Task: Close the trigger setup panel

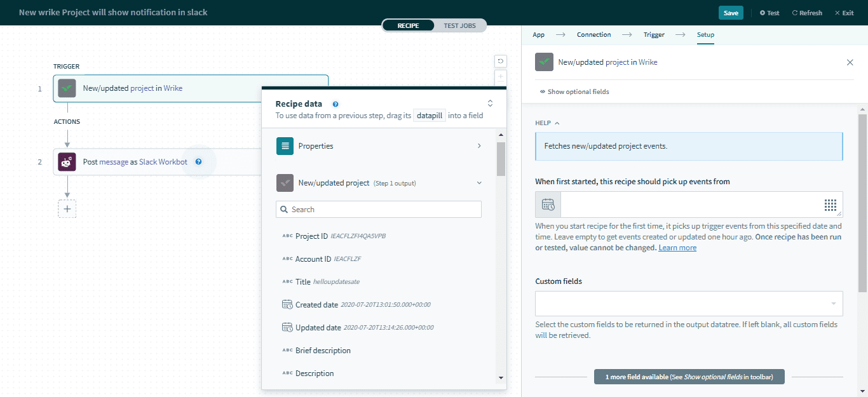Action: click(x=850, y=62)
